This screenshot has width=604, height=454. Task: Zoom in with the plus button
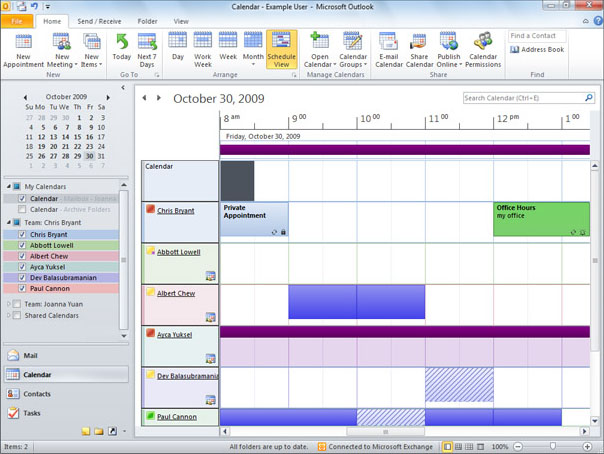tap(587, 447)
